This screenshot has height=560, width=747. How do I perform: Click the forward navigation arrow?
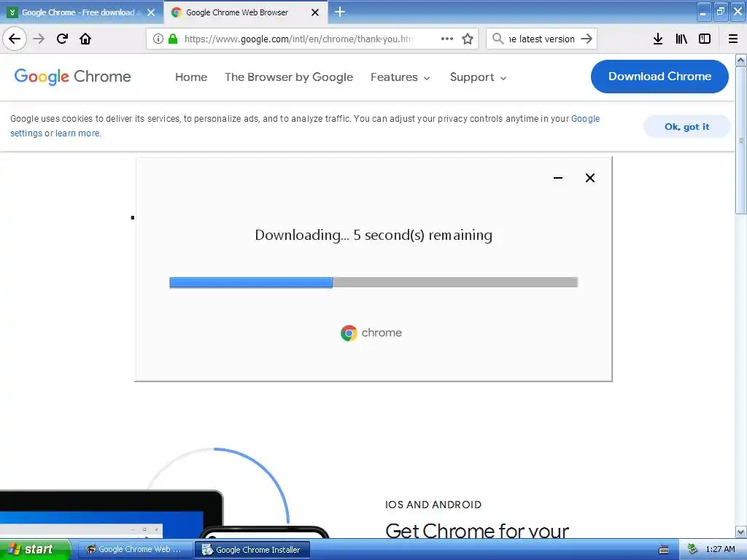tap(39, 39)
